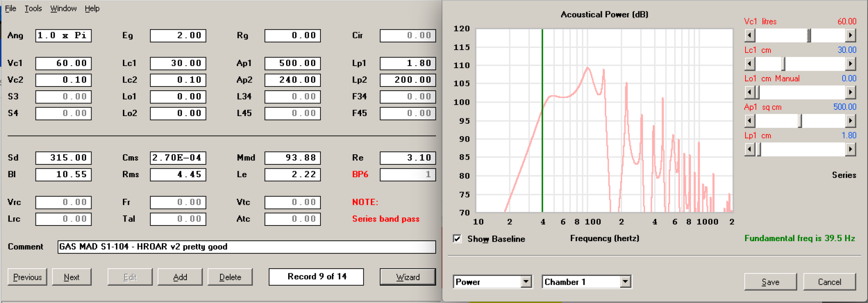Save the chamber settings
Screen dimensions: 868x303
click(771, 282)
